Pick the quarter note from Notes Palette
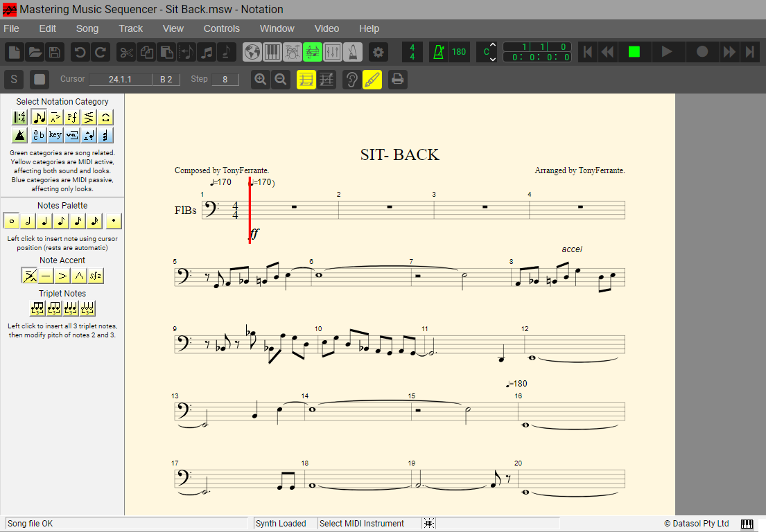 [44, 222]
